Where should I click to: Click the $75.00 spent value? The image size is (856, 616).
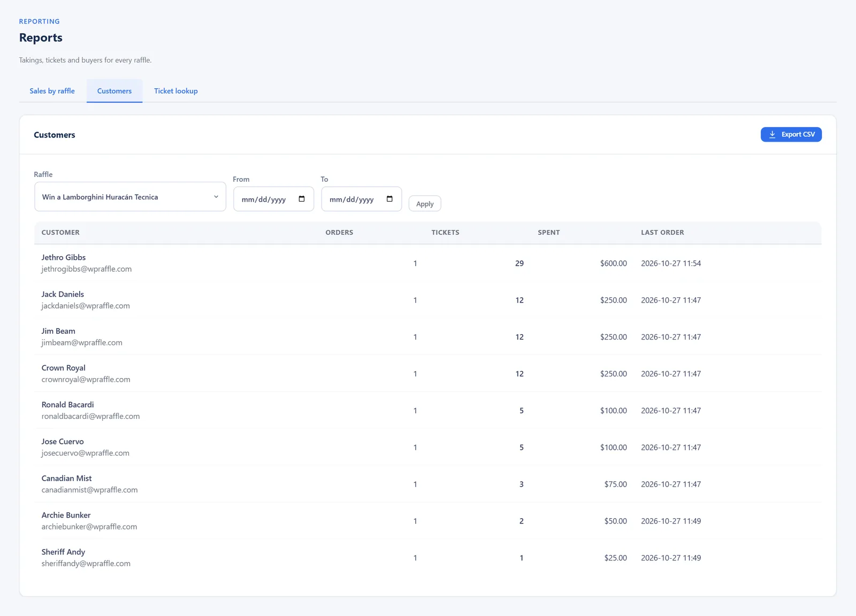(x=616, y=484)
